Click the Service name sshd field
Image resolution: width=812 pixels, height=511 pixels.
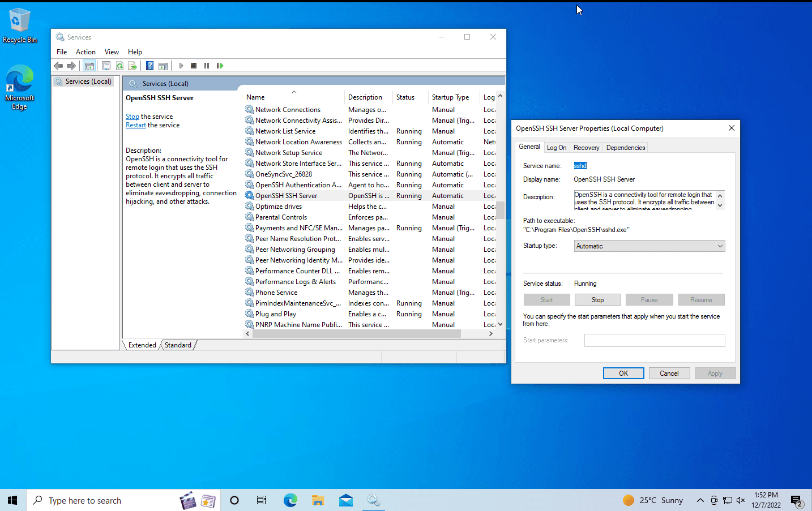click(580, 166)
